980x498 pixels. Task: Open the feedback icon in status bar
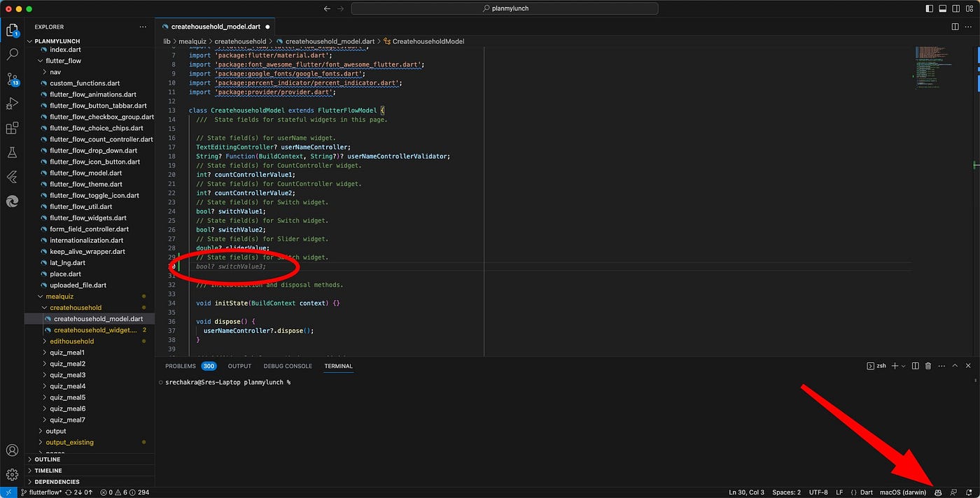click(953, 492)
